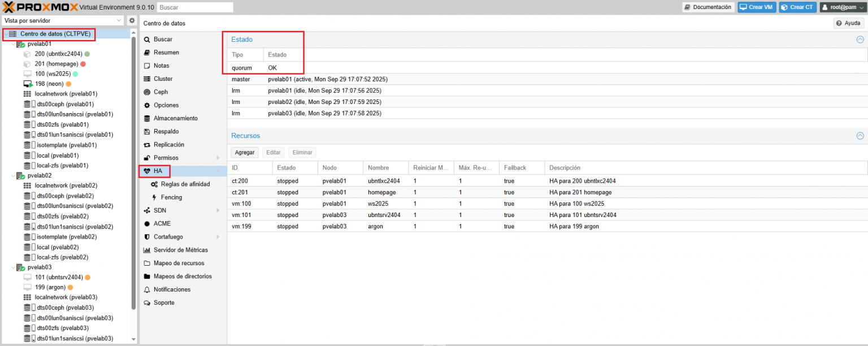Open the ACME menu item
The image size is (868, 346).
coord(183,224)
